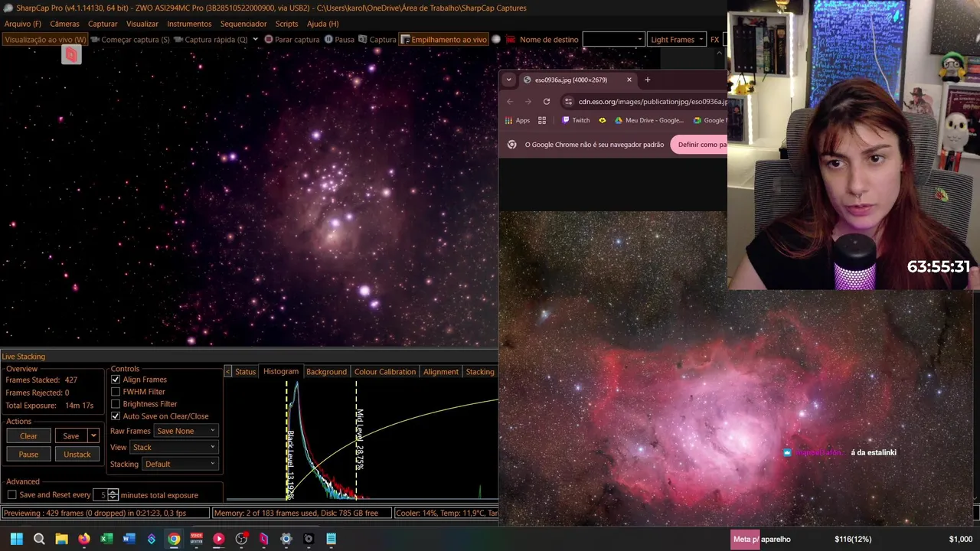This screenshot has height=551, width=980.
Task: Expand the Save button dropdown arrow
Action: [x=93, y=435]
